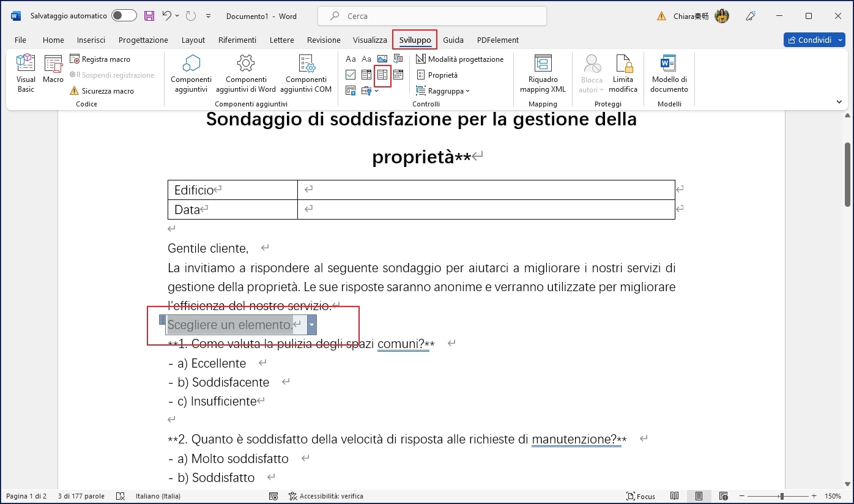
Task: Click Pagina 1 di 2 in status bar
Action: pos(26,496)
